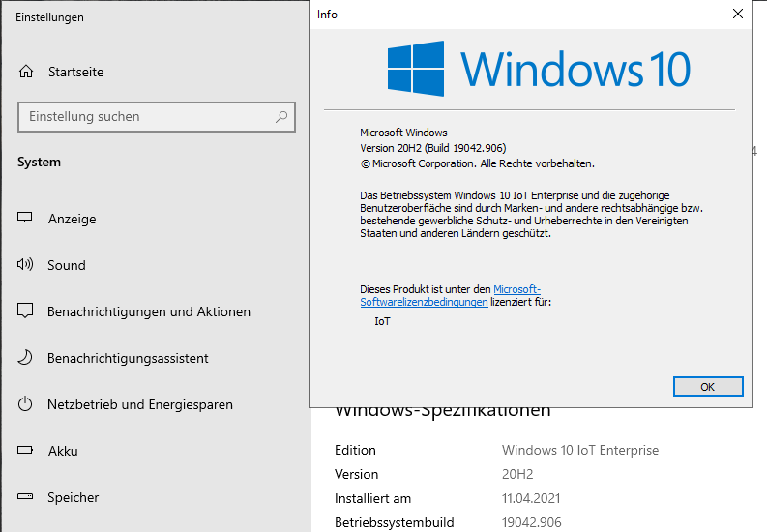767x532 pixels.
Task: Click the Einstellungen window title
Action: [x=49, y=17]
